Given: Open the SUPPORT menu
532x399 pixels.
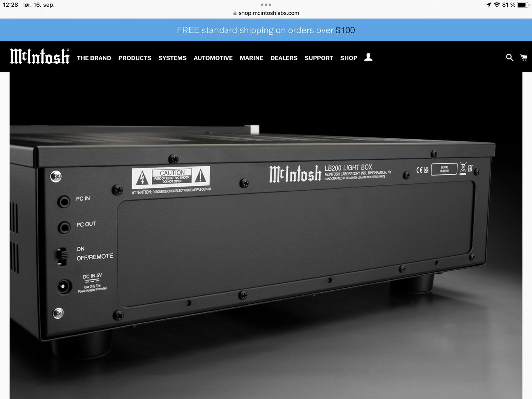Looking at the screenshot, I should coord(319,58).
